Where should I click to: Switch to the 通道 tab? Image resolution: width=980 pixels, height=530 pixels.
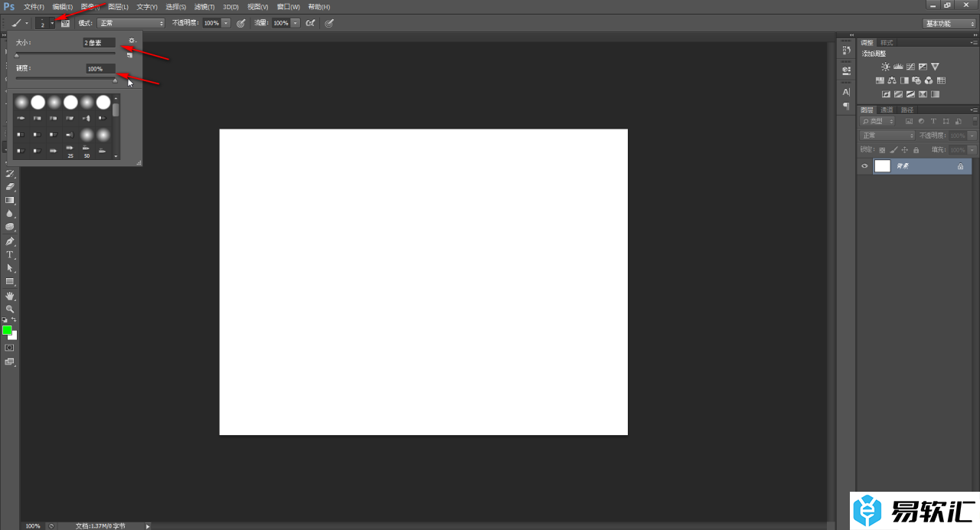tap(887, 110)
